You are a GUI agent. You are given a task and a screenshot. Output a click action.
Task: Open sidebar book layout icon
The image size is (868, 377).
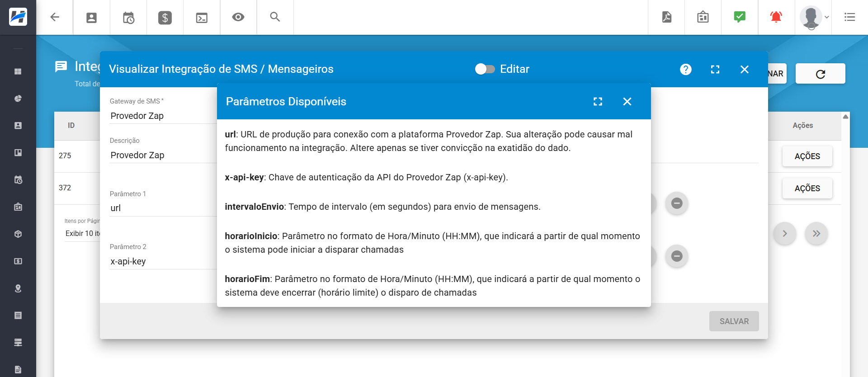(18, 153)
